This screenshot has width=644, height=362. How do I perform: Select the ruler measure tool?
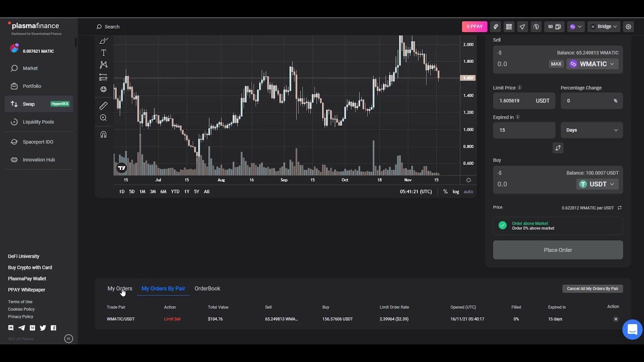tap(103, 106)
